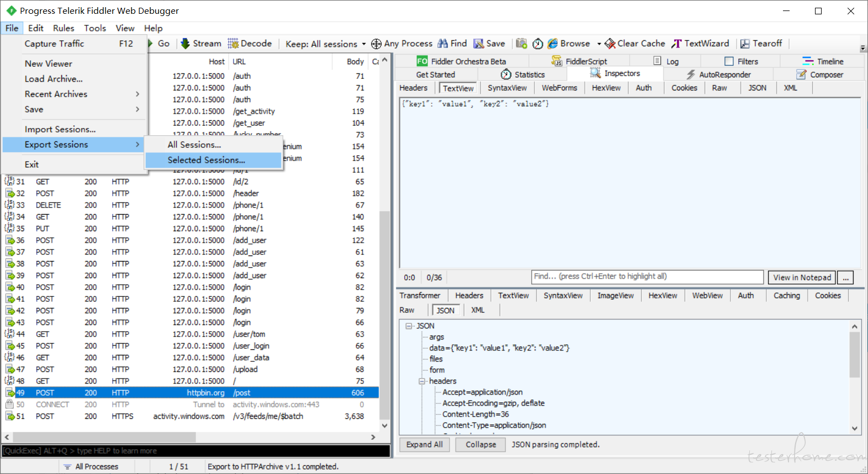Image resolution: width=868 pixels, height=474 pixels.
Task: Open the Tools menu
Action: pyautogui.click(x=95, y=28)
